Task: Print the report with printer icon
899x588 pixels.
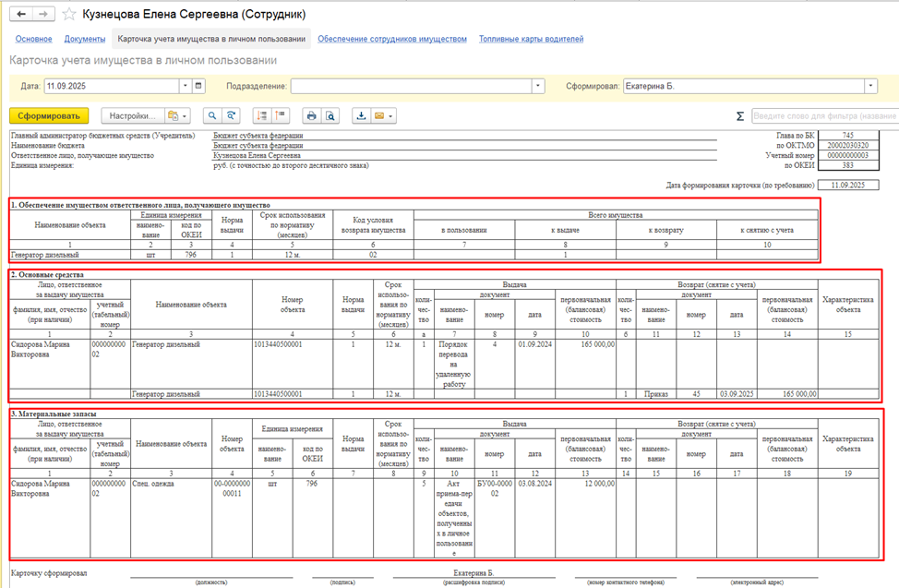Action: pos(311,116)
